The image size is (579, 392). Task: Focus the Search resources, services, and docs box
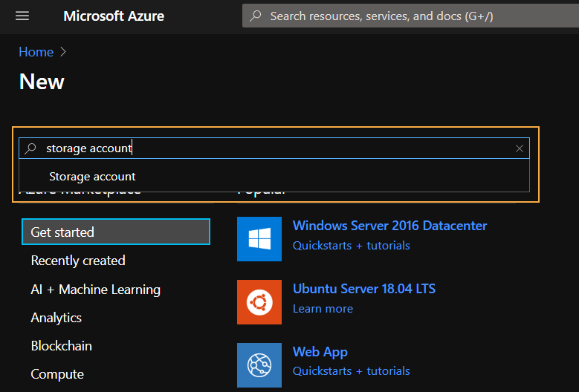click(x=410, y=16)
